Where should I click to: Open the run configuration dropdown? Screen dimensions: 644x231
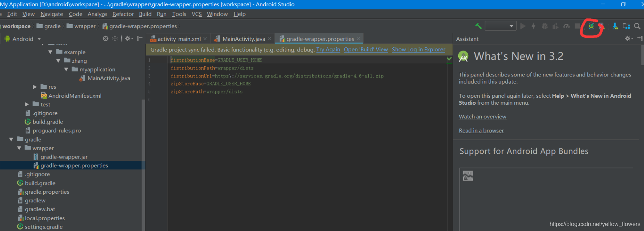[x=501, y=26]
